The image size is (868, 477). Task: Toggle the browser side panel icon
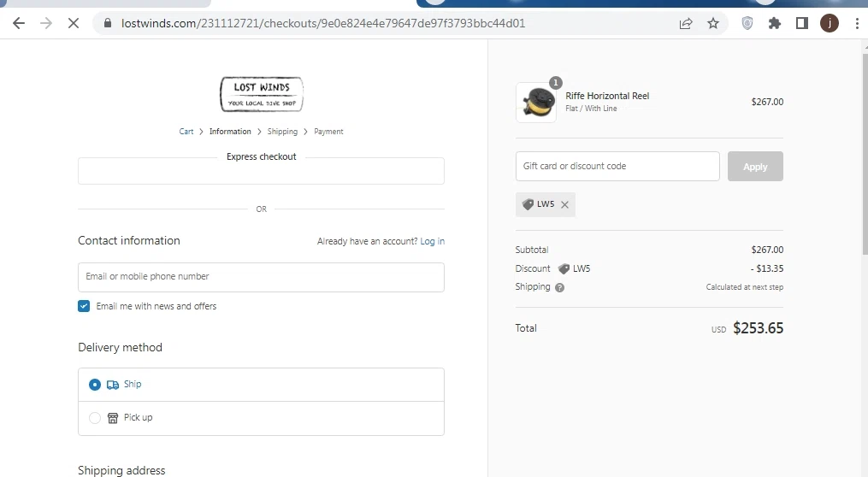801,23
